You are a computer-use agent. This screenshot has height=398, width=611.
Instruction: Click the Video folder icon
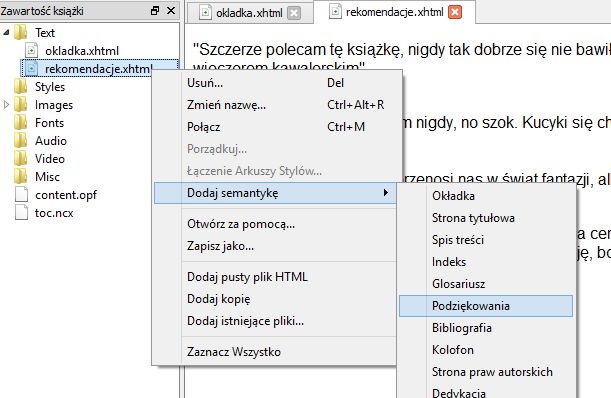coord(21,158)
